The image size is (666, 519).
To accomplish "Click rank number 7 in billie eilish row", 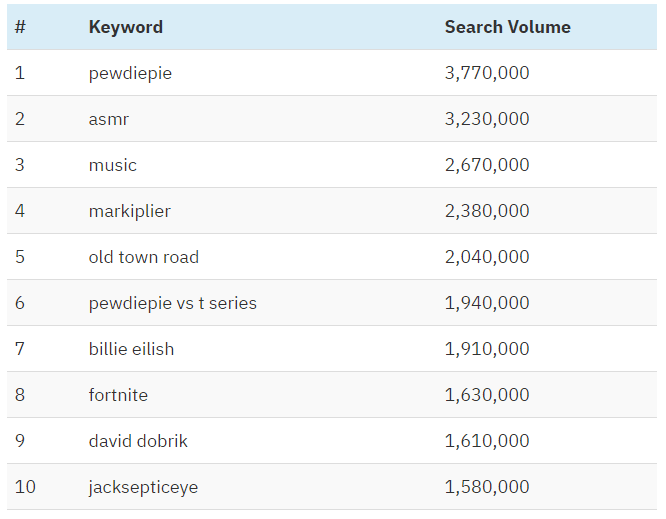I will tap(20, 349).
